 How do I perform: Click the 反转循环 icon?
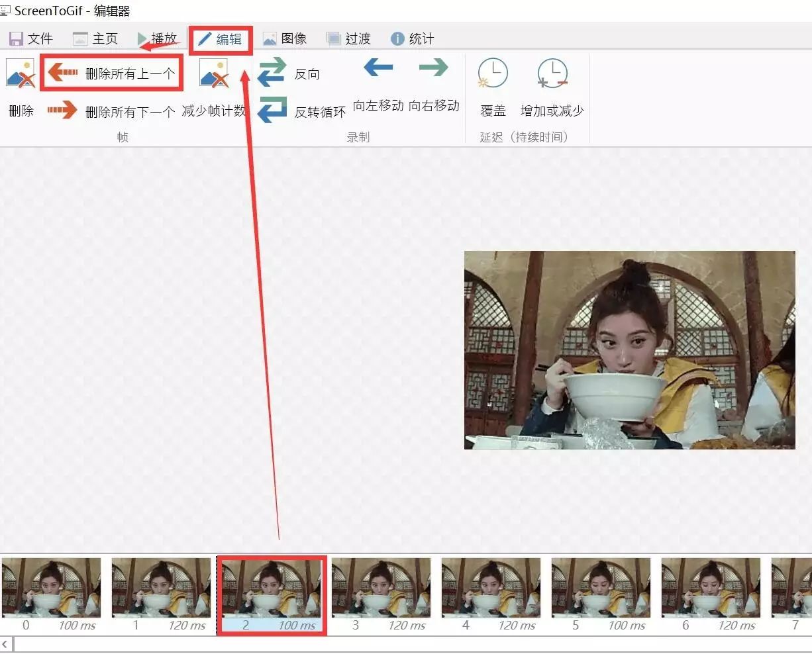point(272,110)
